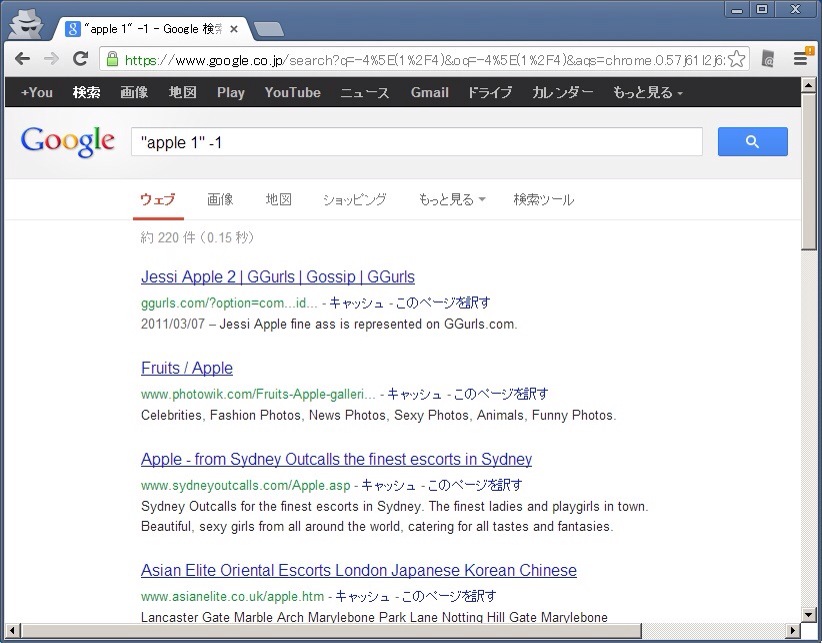Reload the page with refresh icon
822x643 pixels.
(x=80, y=59)
